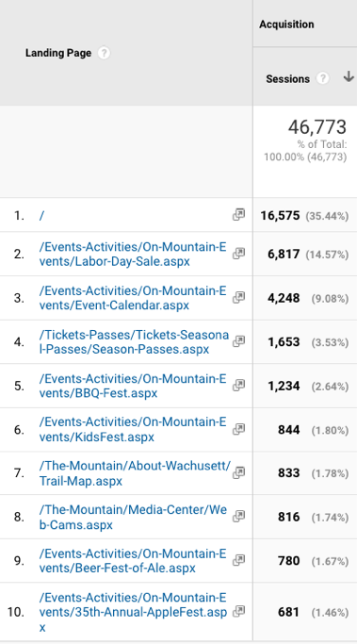Image resolution: width=357 pixels, height=644 pixels.
Task: Open the new window icon for Beer-Fest-of-Ale.aspx
Action: tap(239, 560)
